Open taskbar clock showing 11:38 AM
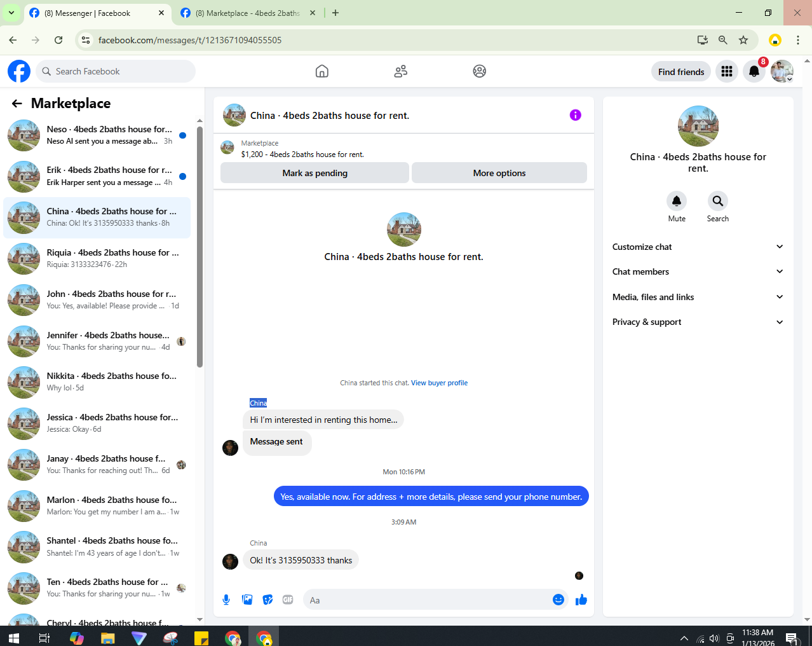812x646 pixels. 758,638
